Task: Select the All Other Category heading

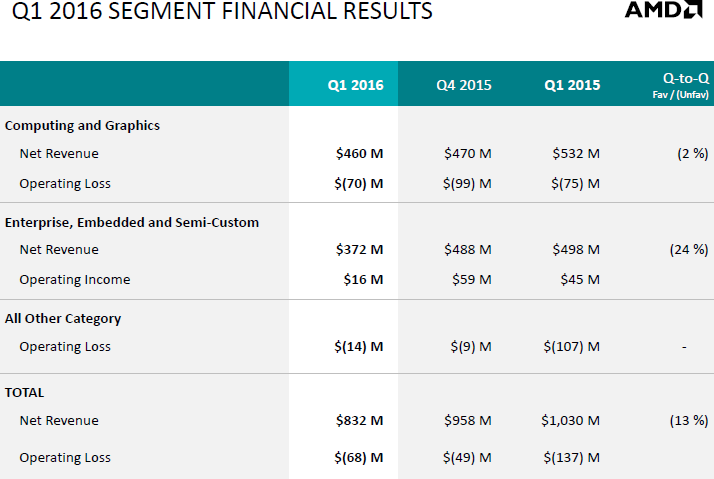Action: coord(63,319)
